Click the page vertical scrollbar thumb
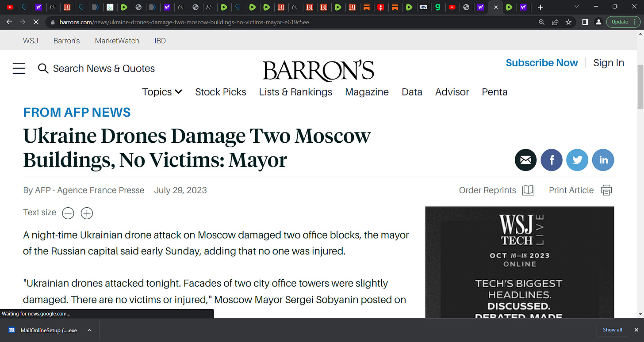This screenshot has width=644, height=342. [640, 86]
